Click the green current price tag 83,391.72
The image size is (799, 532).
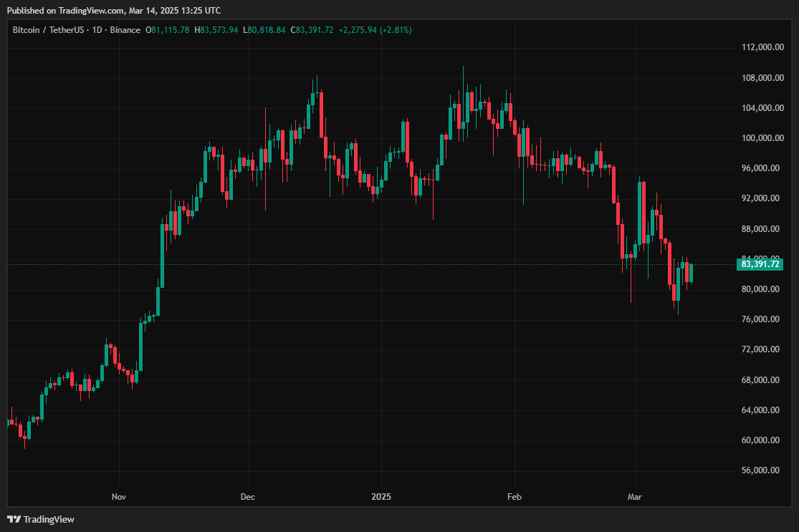[x=760, y=264]
